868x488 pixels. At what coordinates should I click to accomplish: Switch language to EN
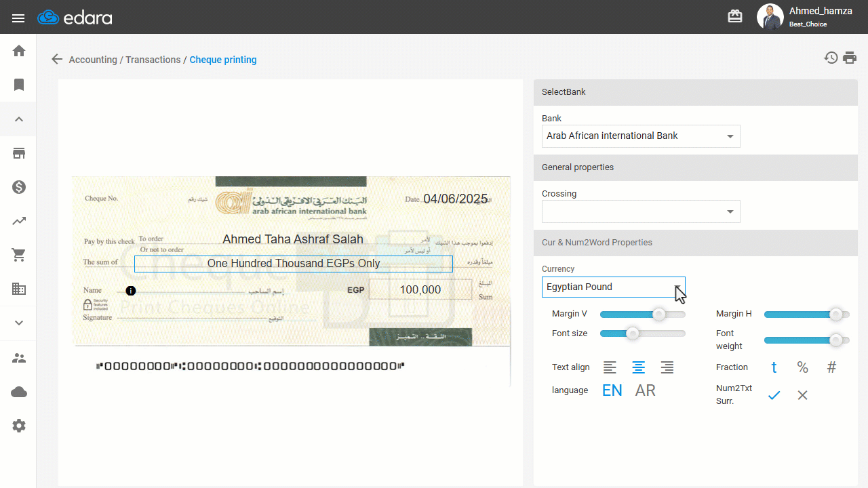tap(612, 390)
